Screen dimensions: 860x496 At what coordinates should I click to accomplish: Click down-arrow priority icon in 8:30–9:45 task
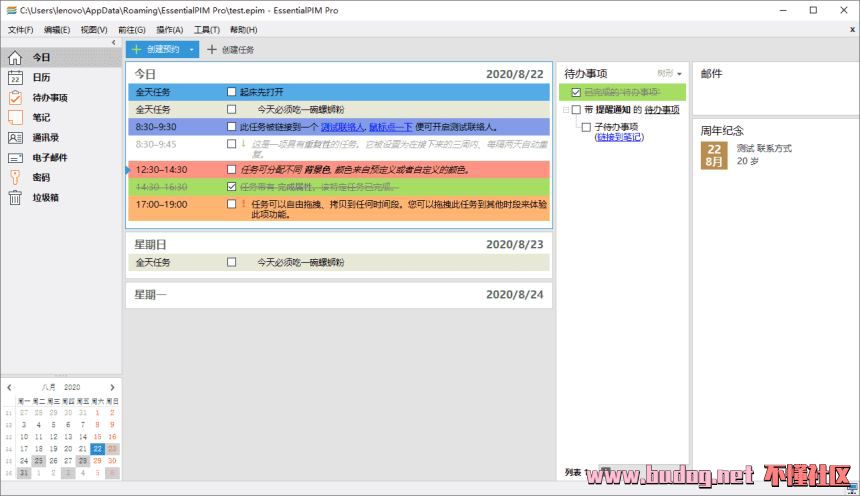point(244,144)
